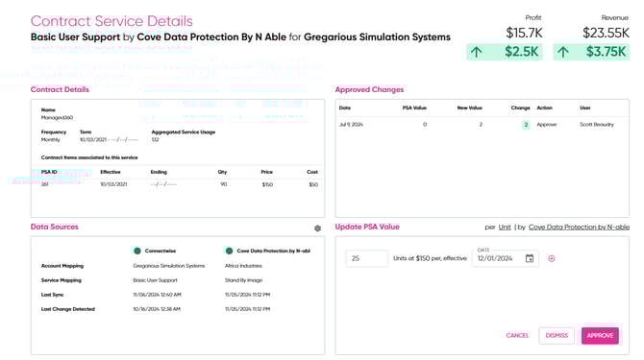Click the Dismiss button
644x360 pixels.
coord(557,335)
